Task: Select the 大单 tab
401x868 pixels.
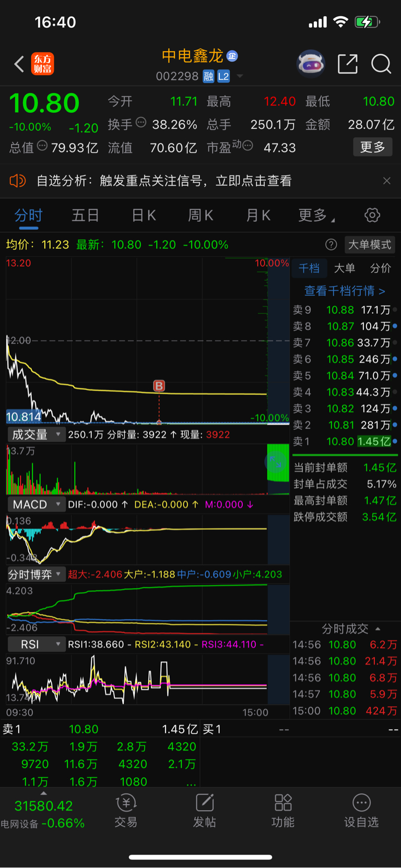Action: (x=345, y=268)
